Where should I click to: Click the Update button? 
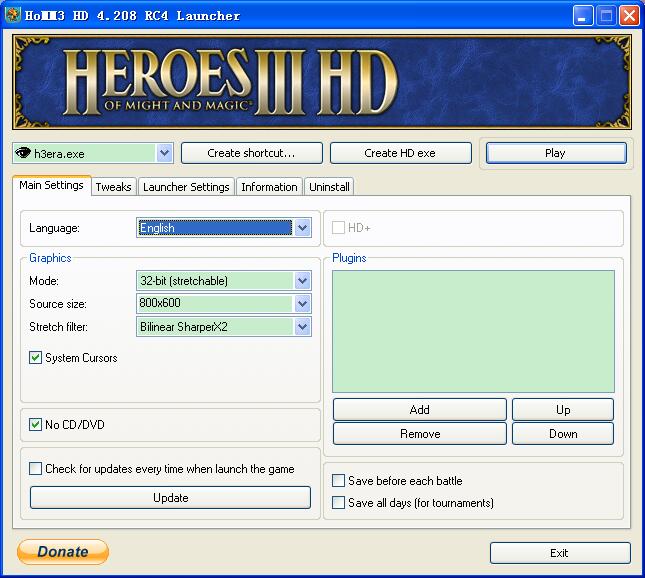[170, 498]
